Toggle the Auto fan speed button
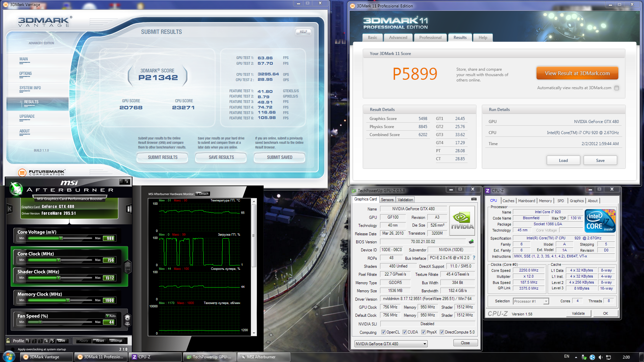644x362 pixels. 111,316
